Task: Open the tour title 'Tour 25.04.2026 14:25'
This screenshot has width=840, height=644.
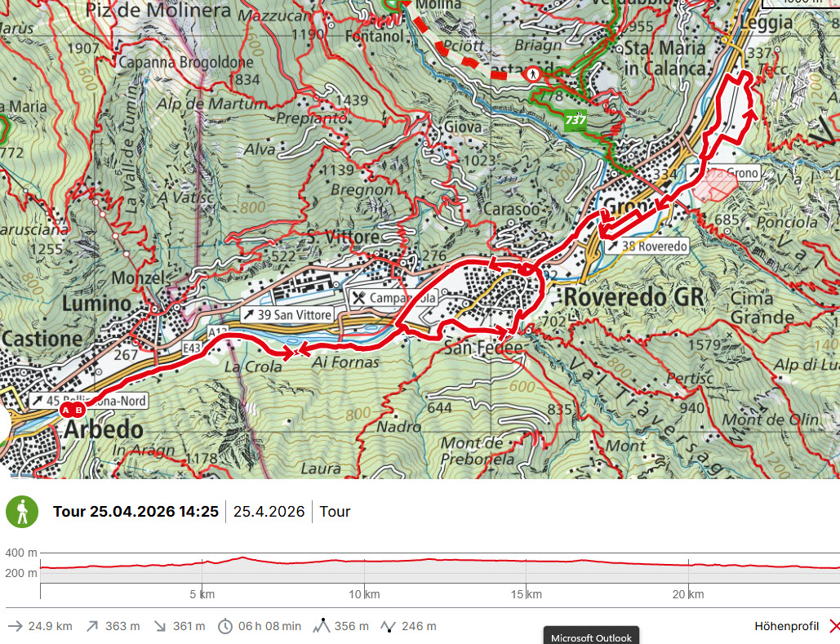Action: [136, 512]
